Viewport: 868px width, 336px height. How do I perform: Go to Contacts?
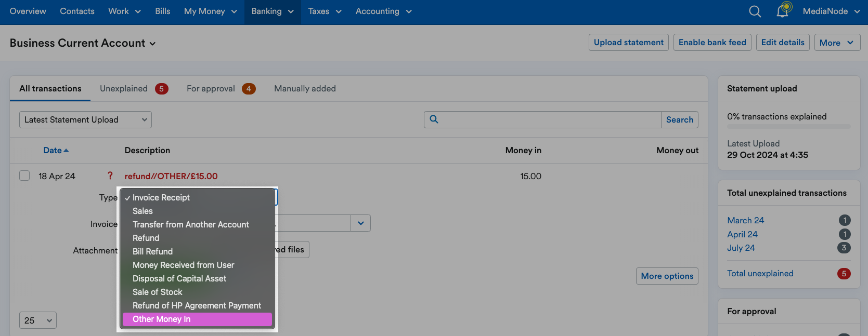(x=77, y=11)
